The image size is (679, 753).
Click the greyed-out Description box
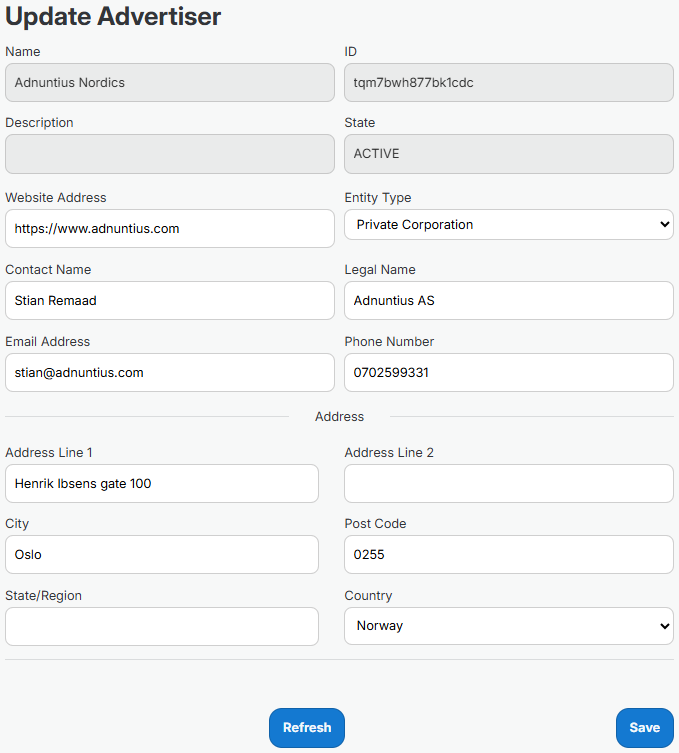click(169, 155)
